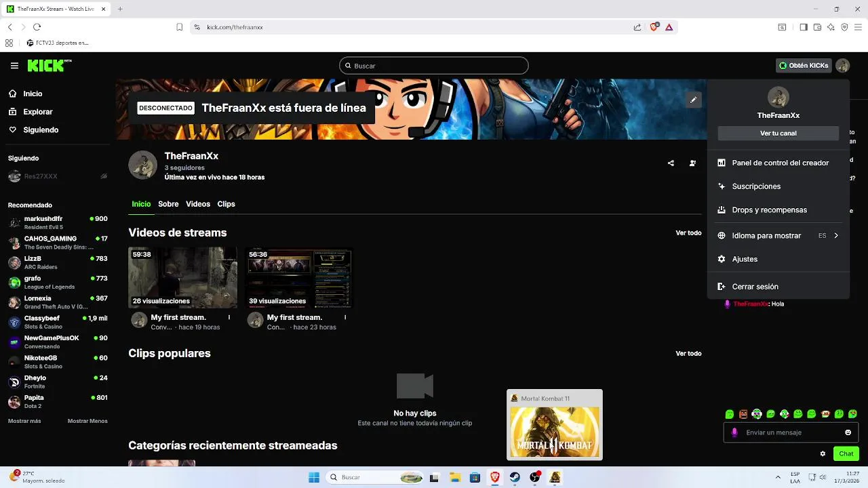Click Mostrar más in recommended list
Image resolution: width=868 pixels, height=488 pixels.
(24, 421)
